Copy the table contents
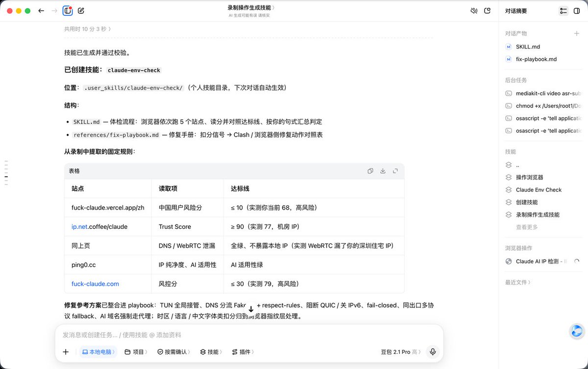Image resolution: width=588 pixels, height=369 pixels. tap(370, 171)
